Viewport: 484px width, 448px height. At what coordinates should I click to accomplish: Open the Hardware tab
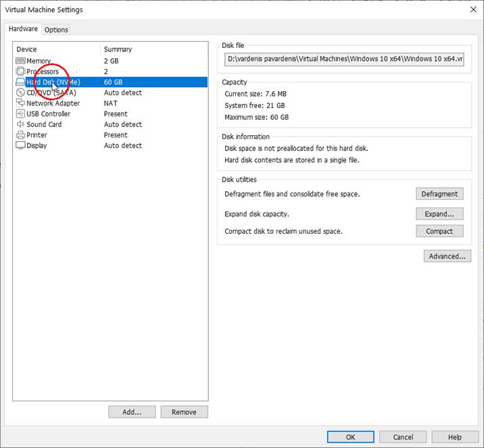point(23,29)
